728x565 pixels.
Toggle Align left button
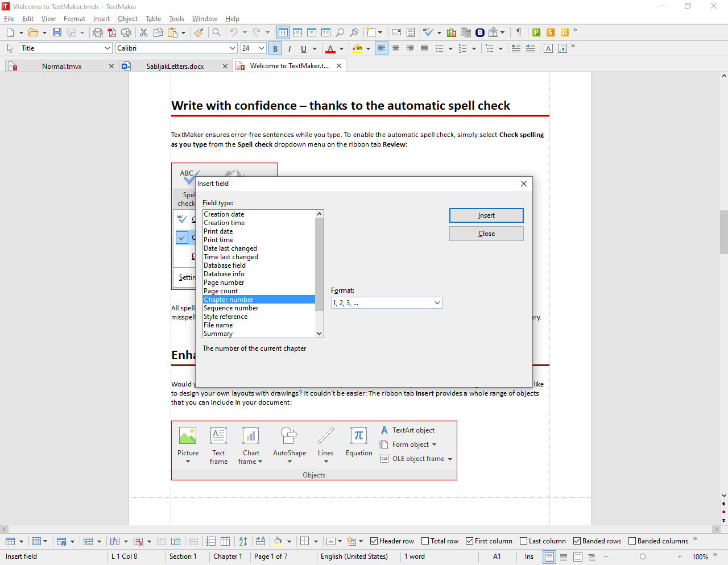point(382,48)
